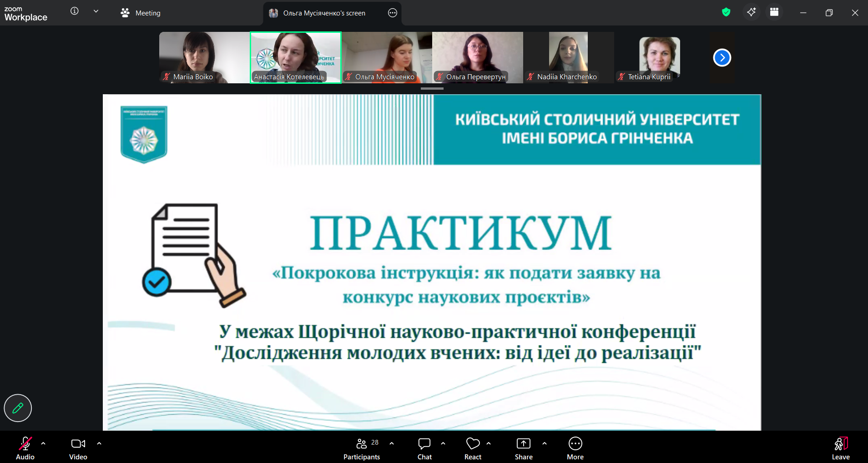
Task: Open the annotation pencil tool
Action: pyautogui.click(x=17, y=408)
